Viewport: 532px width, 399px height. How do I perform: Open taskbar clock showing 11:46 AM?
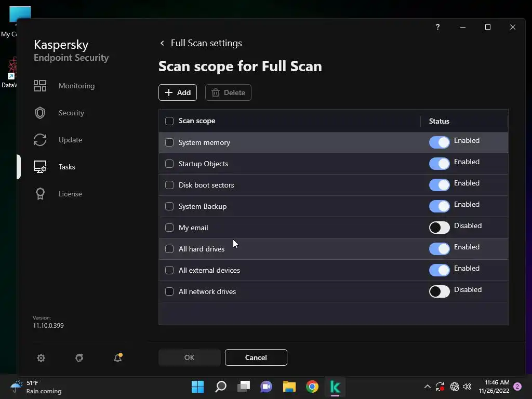(x=495, y=387)
